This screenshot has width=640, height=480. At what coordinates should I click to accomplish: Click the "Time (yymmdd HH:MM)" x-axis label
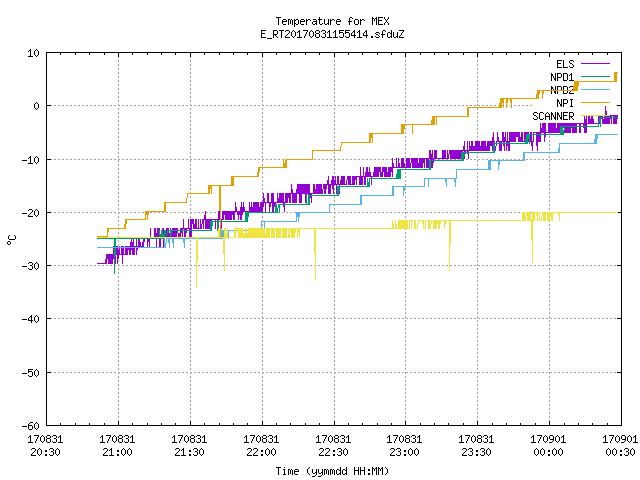click(332, 471)
